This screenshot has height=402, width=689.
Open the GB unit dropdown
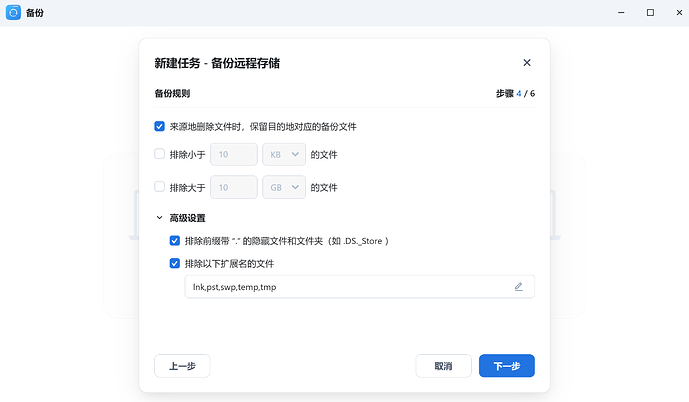(x=284, y=187)
